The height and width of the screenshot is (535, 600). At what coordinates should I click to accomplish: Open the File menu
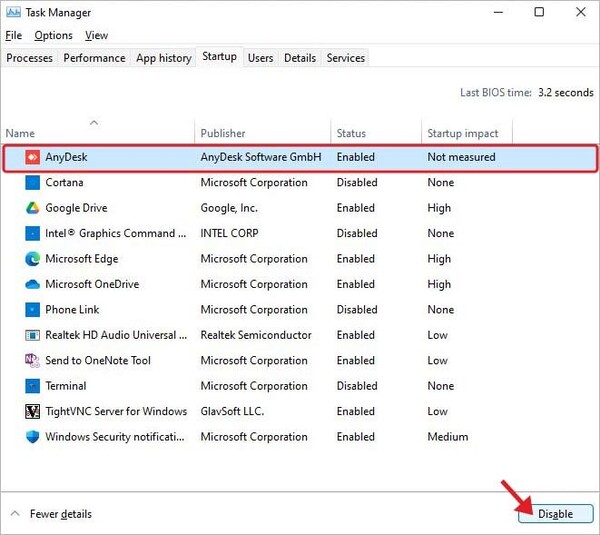tap(13, 36)
